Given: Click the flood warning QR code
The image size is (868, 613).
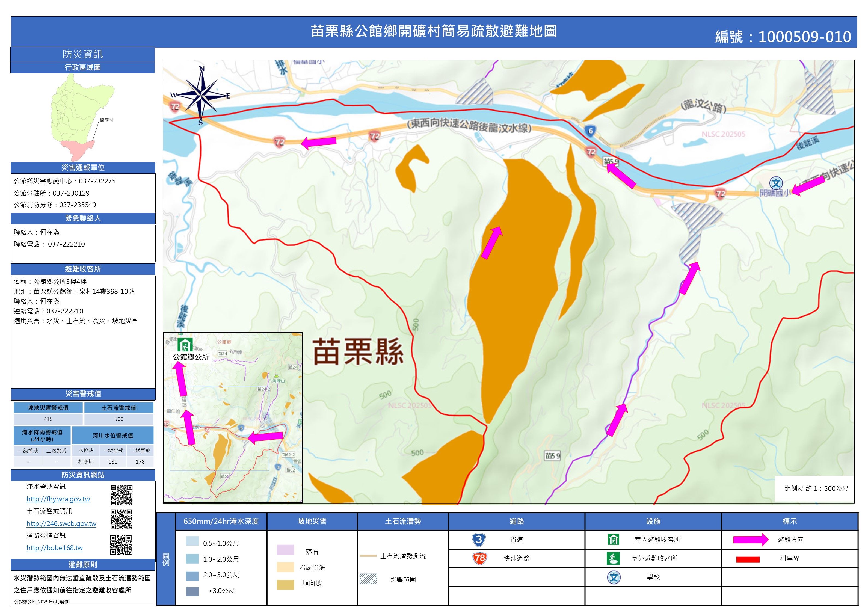Looking at the screenshot, I should (x=121, y=495).
